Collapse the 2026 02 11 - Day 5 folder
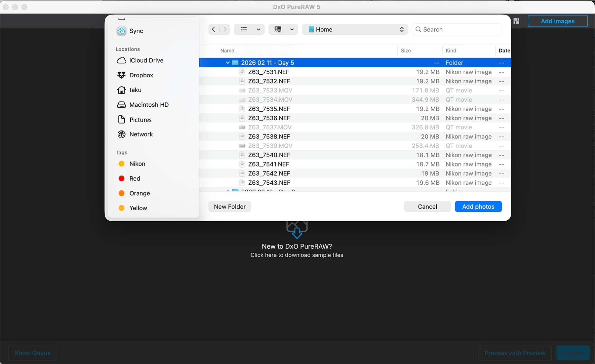This screenshot has width=595, height=364. (227, 63)
